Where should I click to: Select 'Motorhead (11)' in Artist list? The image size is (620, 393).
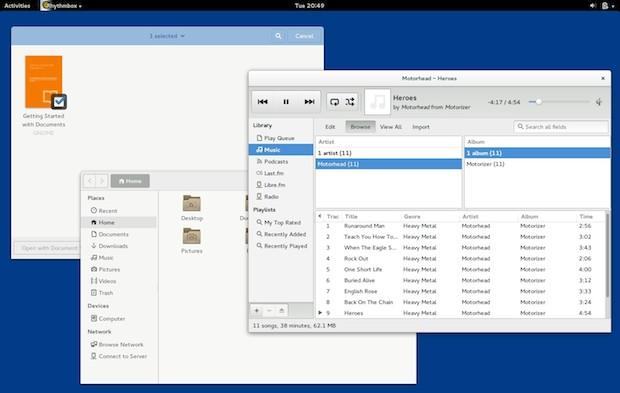pyautogui.click(x=389, y=164)
